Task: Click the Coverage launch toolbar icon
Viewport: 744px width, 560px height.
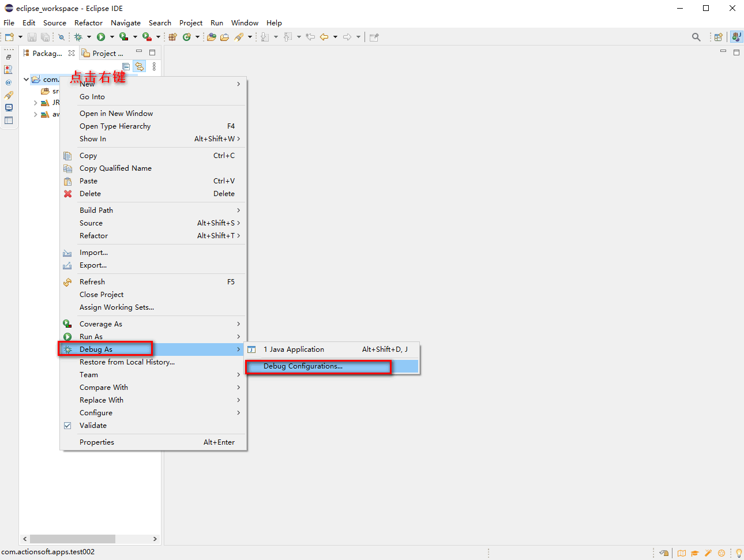Action: click(123, 37)
